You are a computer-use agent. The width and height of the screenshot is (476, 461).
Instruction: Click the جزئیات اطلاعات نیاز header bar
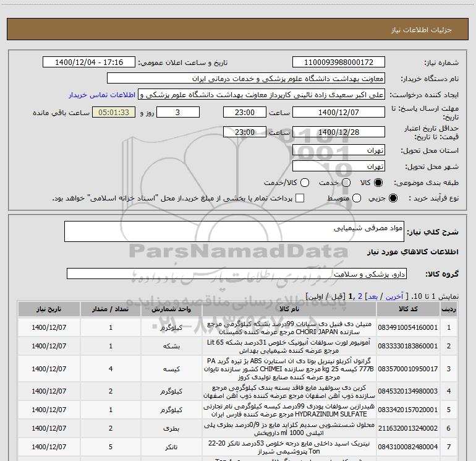[238, 29]
